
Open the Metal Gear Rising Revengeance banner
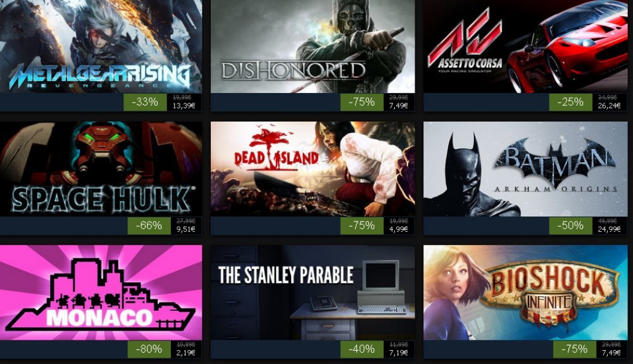pyautogui.click(x=101, y=46)
